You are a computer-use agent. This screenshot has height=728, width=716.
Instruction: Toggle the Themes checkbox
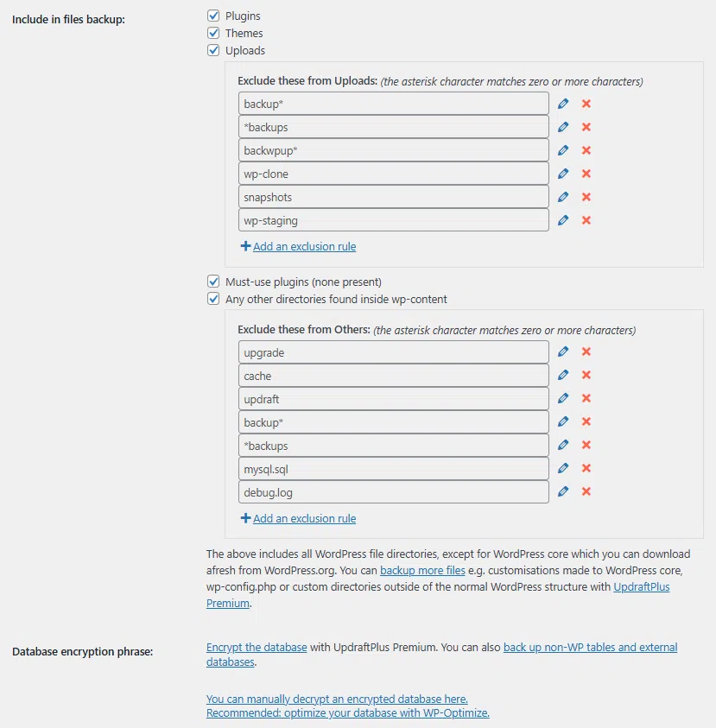[x=213, y=33]
